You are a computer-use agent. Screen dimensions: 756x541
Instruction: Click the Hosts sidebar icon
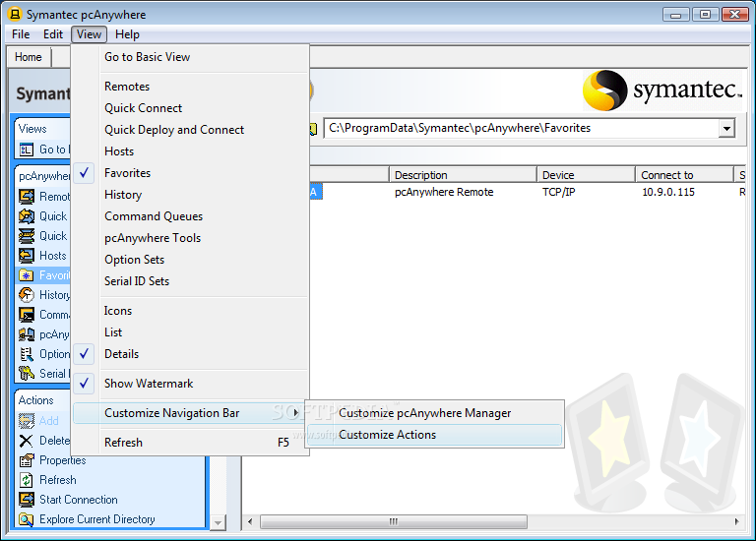click(26, 256)
